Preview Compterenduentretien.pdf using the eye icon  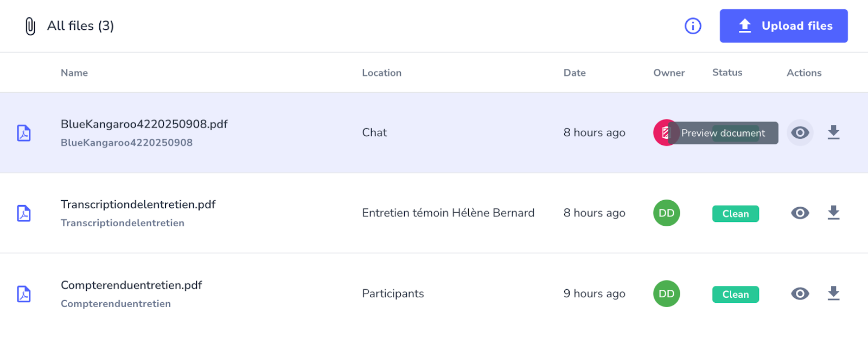[x=800, y=294]
